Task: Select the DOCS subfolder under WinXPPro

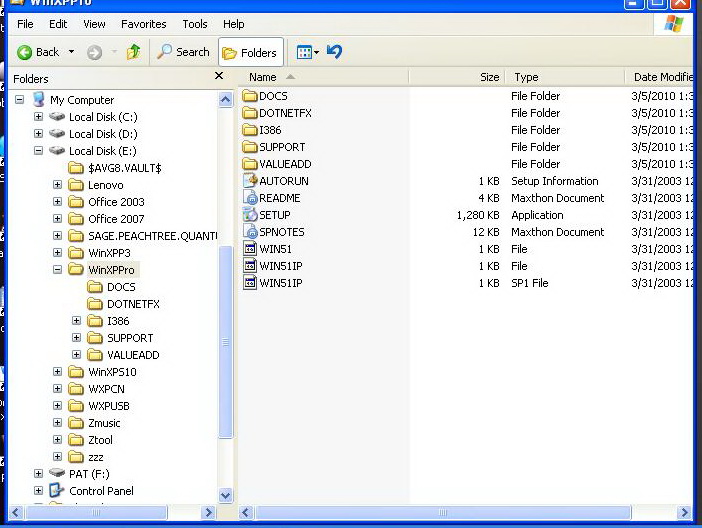Action: (x=121, y=287)
